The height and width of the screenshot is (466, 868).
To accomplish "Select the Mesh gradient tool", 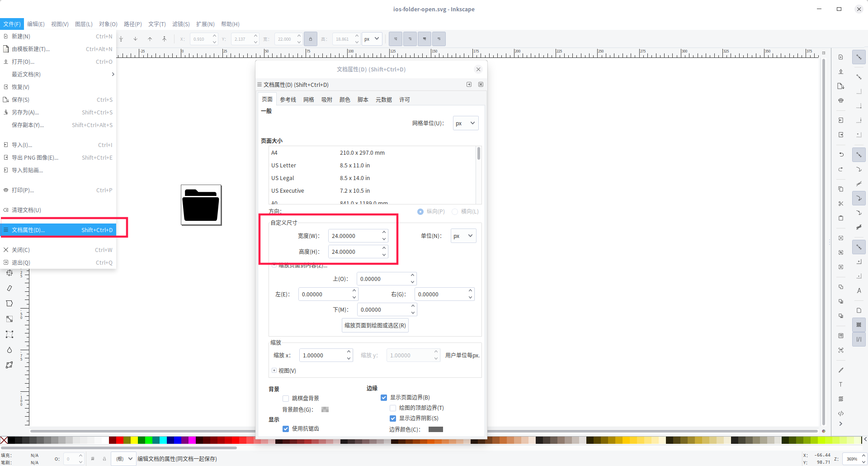I will click(9, 334).
